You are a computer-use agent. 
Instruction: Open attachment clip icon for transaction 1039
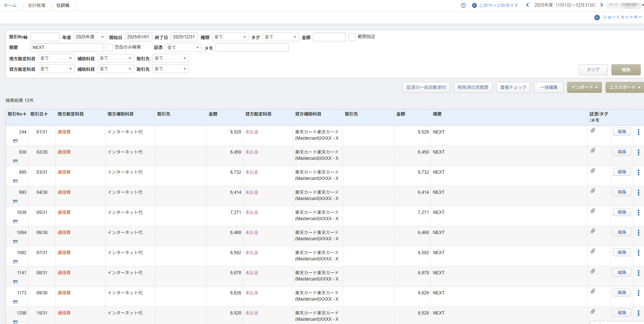click(x=593, y=211)
